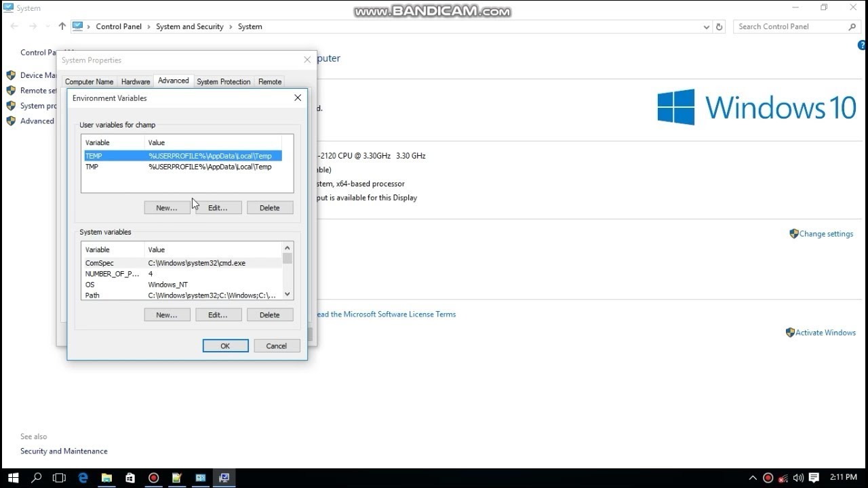
Task: Show hidden system tray icons
Action: (x=753, y=478)
